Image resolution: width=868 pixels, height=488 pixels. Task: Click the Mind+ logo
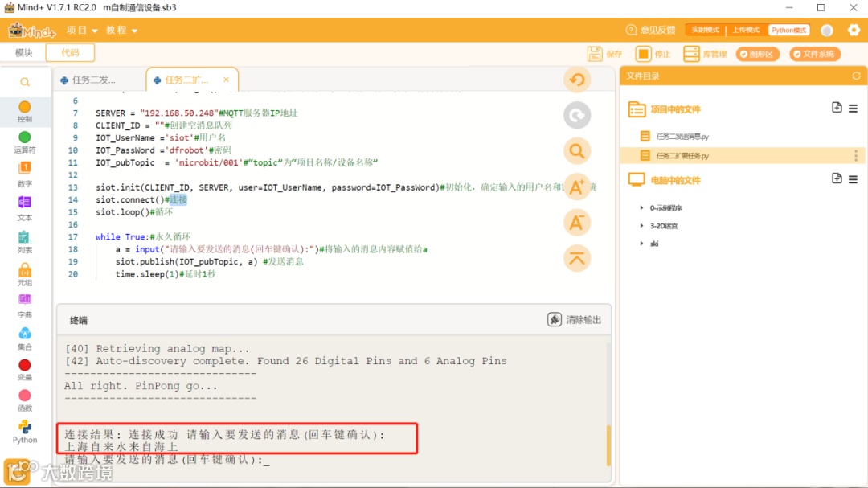click(x=31, y=30)
